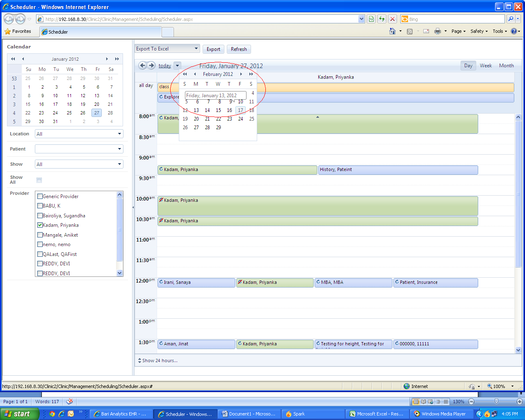The image size is (525, 420).
Task: Switch scheduler to Month view
Action: [x=506, y=66]
